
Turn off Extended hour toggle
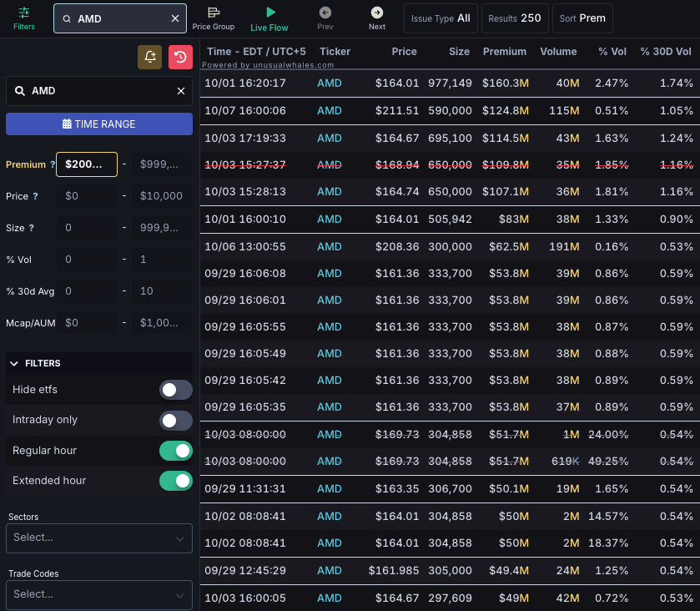click(175, 481)
